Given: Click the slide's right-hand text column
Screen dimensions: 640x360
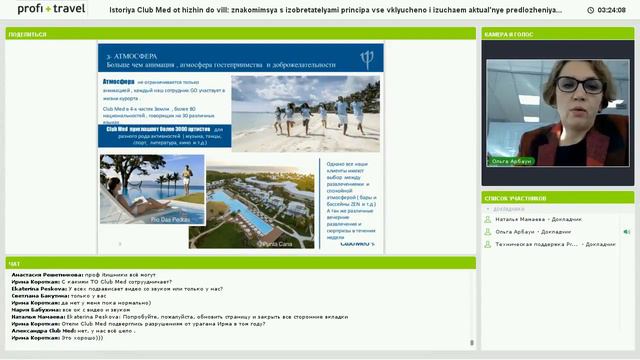Looking at the screenshot, I should [351, 201].
